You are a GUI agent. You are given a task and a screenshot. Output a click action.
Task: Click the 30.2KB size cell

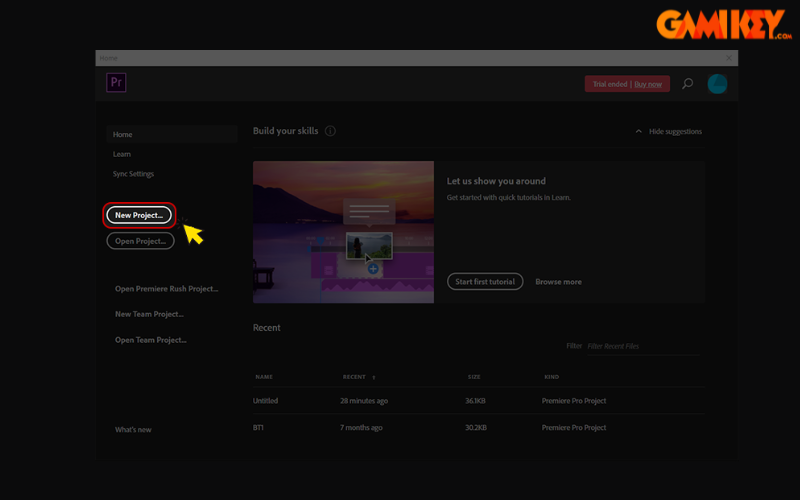point(476,428)
